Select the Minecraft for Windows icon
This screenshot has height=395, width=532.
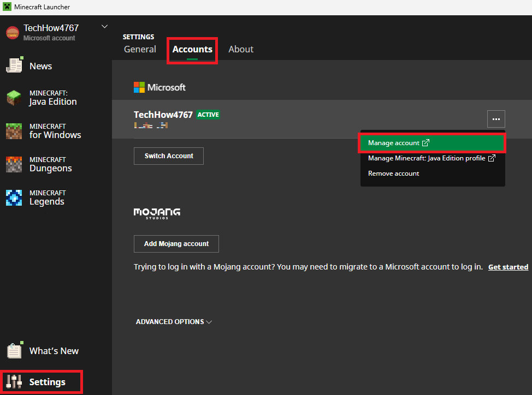14,131
